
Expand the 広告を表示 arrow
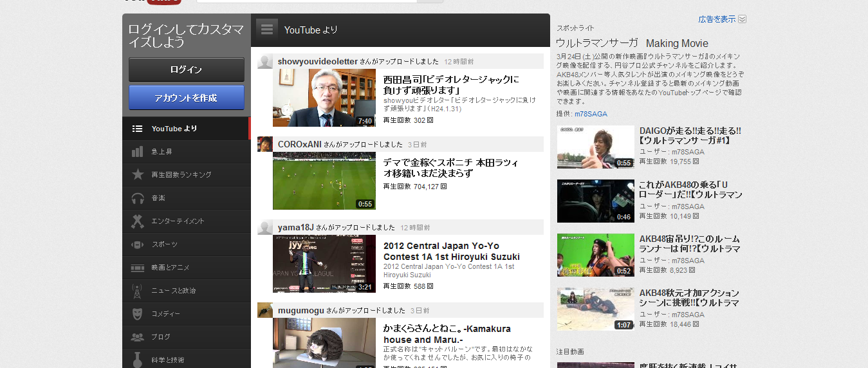(x=742, y=19)
